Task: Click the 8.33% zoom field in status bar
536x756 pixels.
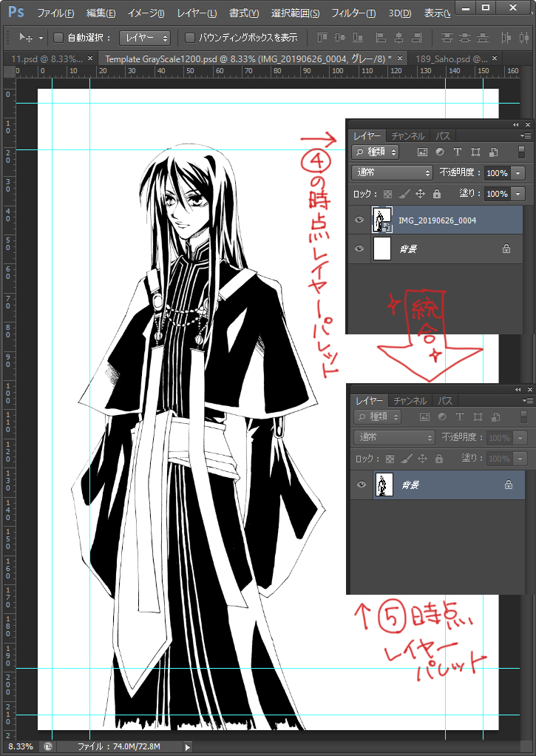Action: (x=20, y=746)
